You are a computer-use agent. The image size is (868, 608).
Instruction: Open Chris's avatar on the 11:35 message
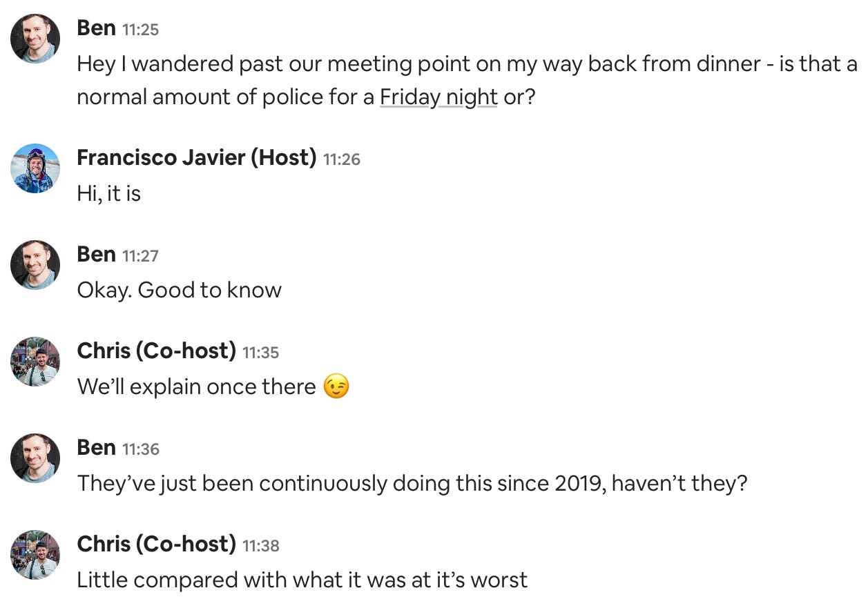35,362
